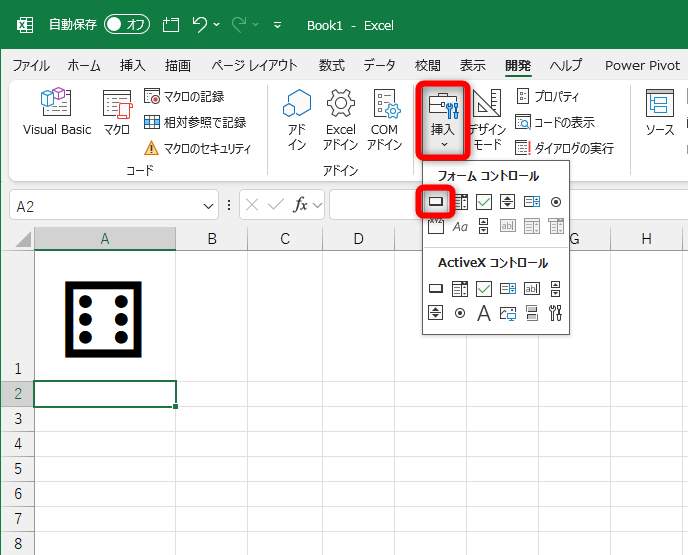The image size is (688, 555).
Task: Switch to the 挿入 ribbon tab
Action: (133, 65)
